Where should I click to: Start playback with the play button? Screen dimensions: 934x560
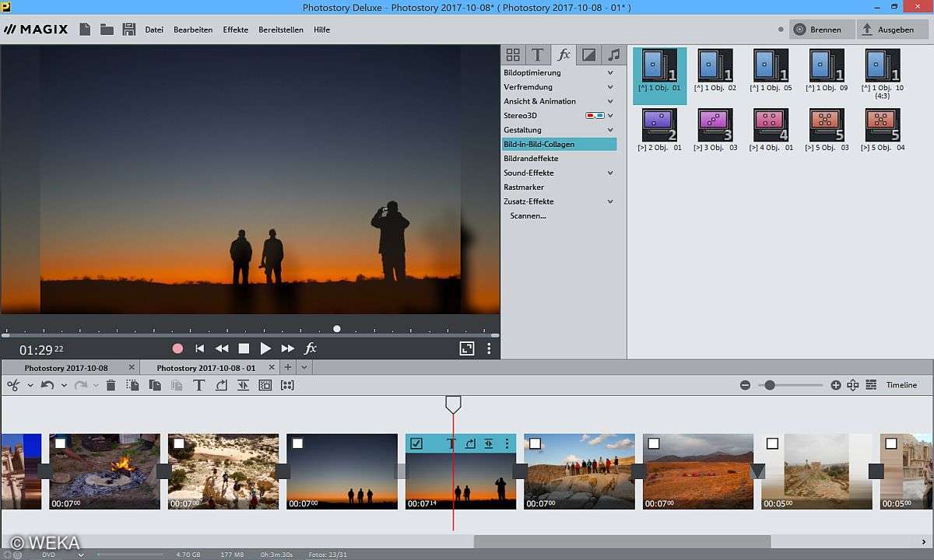click(265, 348)
